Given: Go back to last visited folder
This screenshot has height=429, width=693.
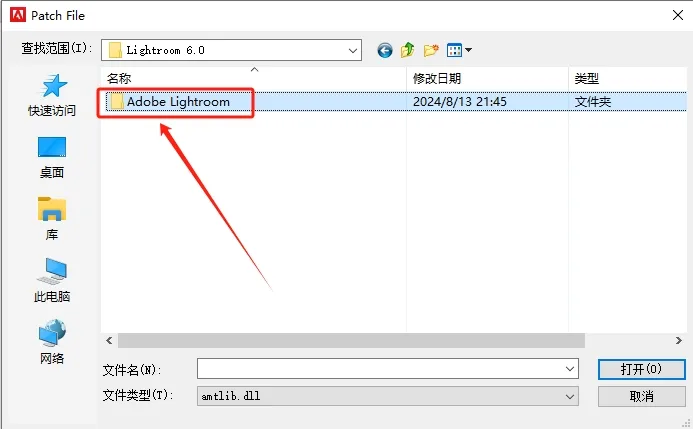Looking at the screenshot, I should pos(385,50).
